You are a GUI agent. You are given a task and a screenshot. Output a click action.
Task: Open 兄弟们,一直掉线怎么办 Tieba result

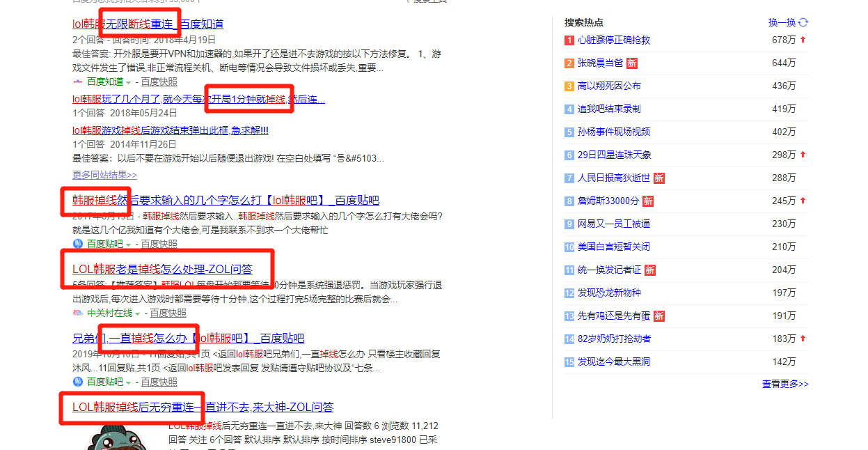point(188,338)
